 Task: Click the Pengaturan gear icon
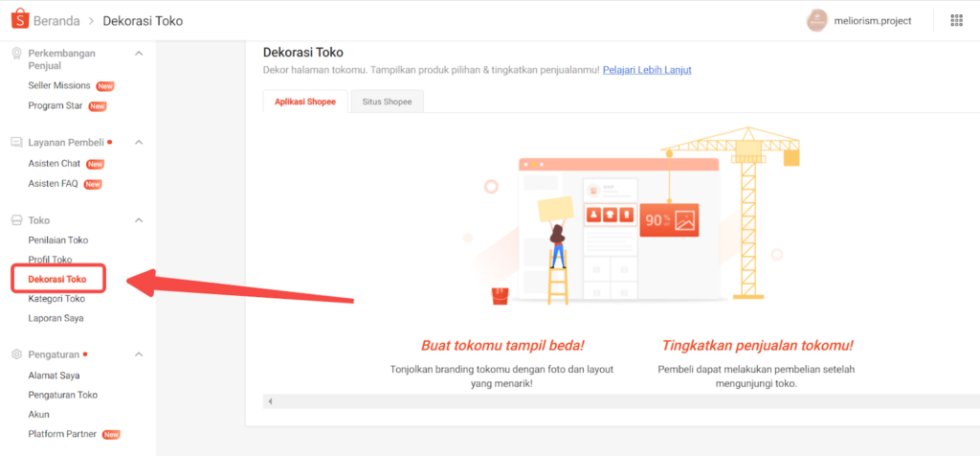point(17,354)
